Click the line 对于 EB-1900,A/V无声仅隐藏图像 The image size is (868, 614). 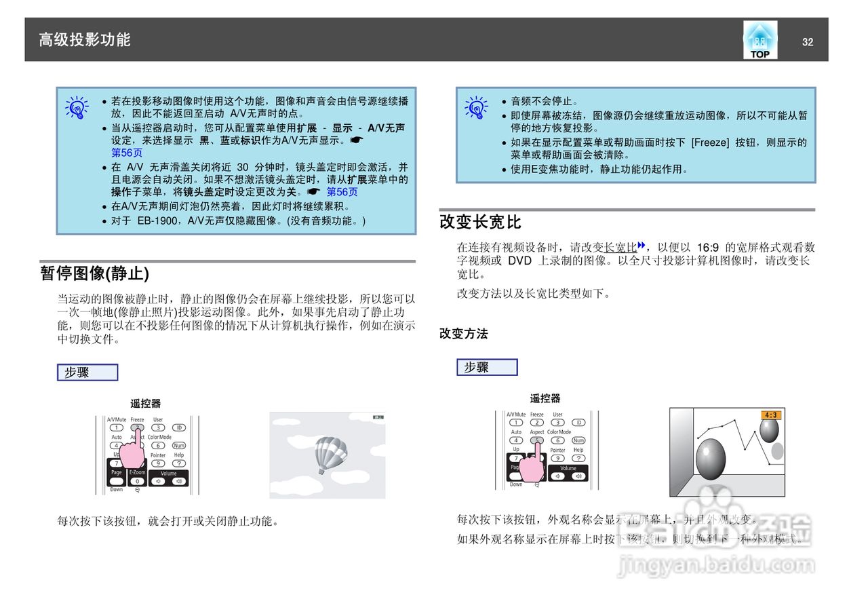(x=239, y=221)
